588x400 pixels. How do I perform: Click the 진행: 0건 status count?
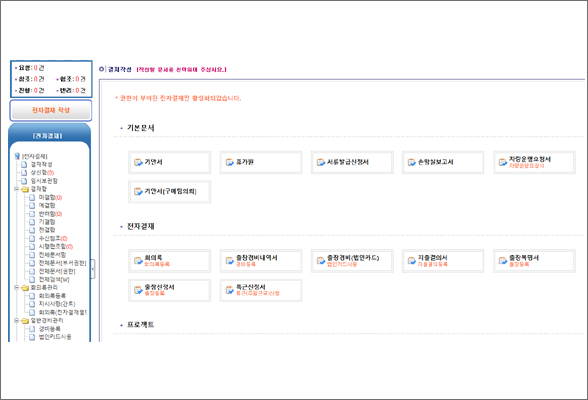coord(30,91)
